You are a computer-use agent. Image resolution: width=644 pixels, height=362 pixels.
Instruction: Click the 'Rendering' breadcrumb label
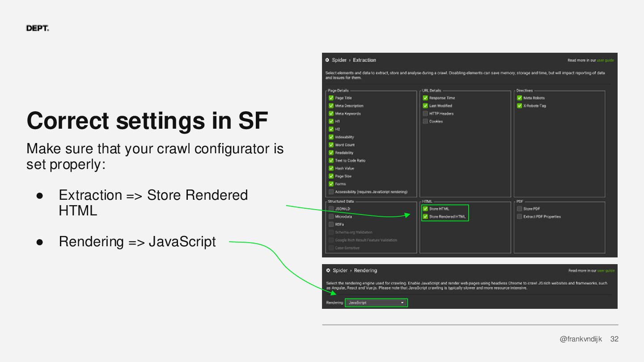tap(365, 270)
